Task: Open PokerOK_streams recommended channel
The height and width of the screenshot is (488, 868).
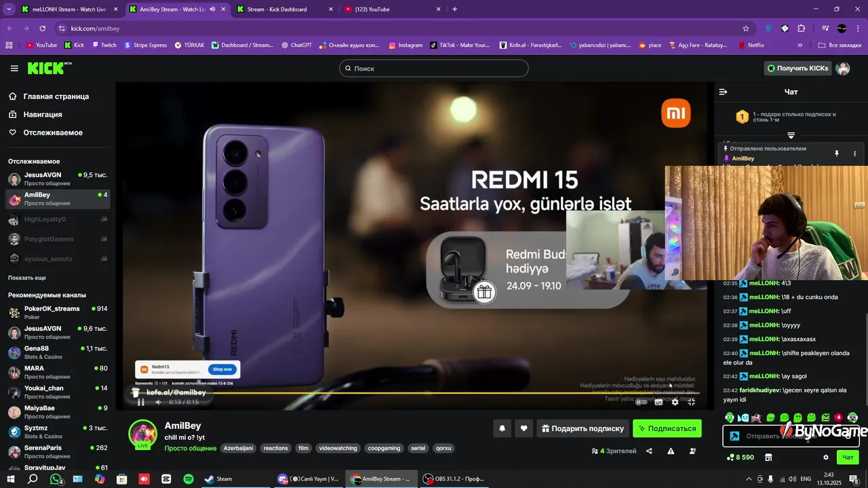Action: click(x=58, y=312)
